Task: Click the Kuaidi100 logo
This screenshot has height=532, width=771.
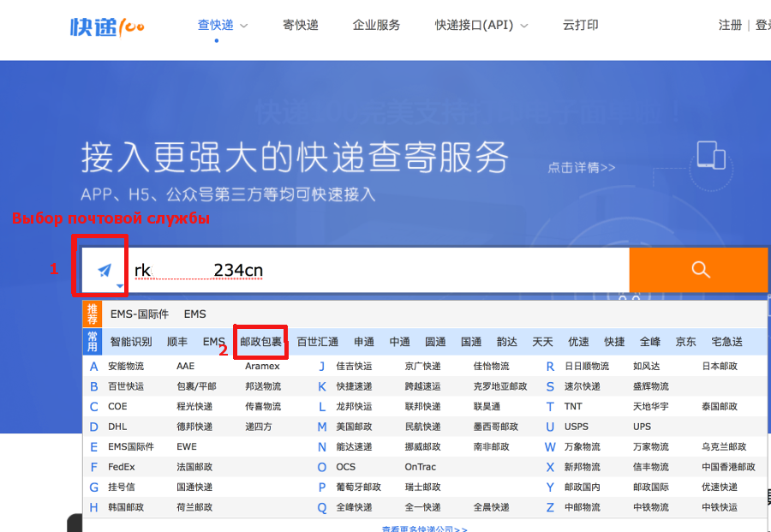Action: 107,26
